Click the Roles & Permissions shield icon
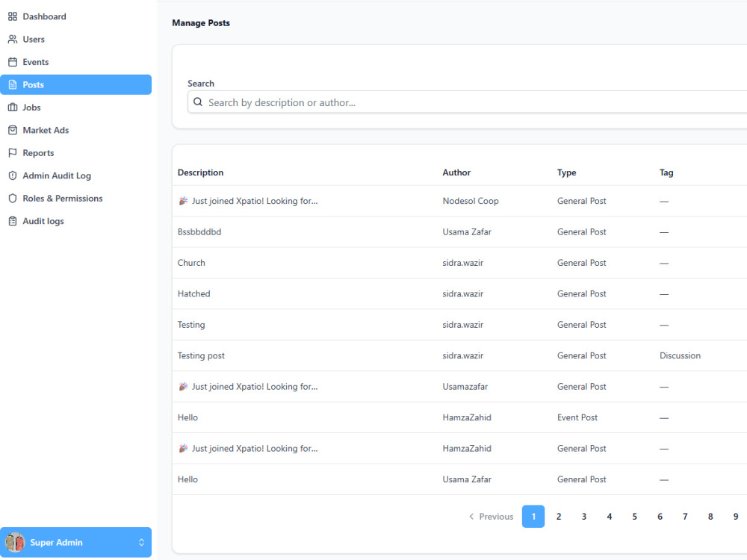This screenshot has width=747, height=560. [13, 199]
